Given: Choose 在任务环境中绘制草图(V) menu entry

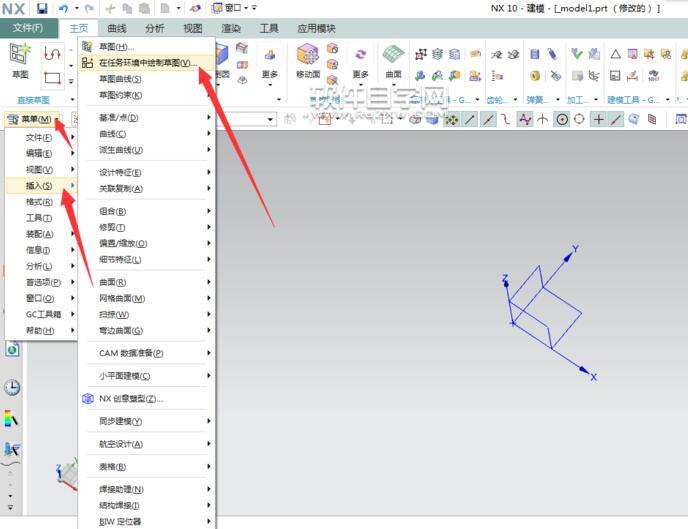Looking at the screenshot, I should [x=147, y=63].
